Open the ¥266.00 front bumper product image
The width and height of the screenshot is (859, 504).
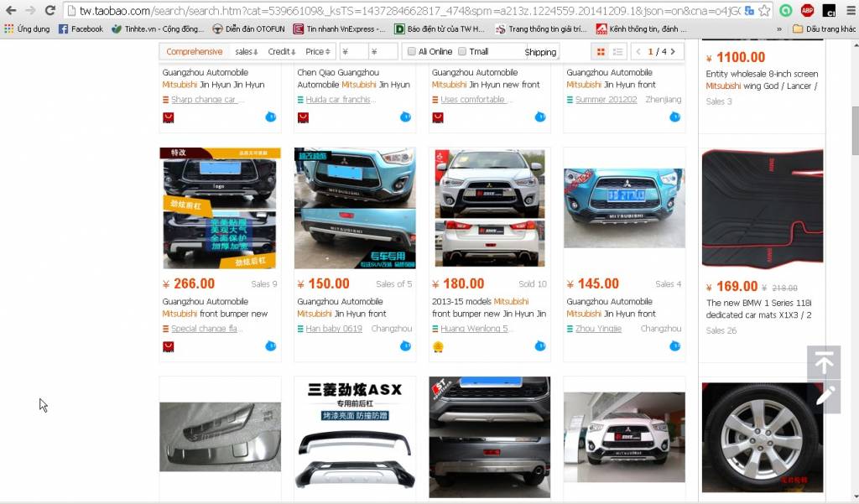[221, 208]
